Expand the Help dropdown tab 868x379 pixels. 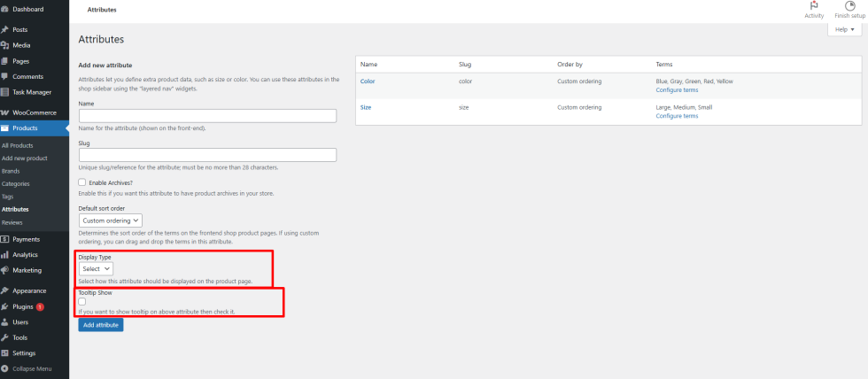point(845,30)
